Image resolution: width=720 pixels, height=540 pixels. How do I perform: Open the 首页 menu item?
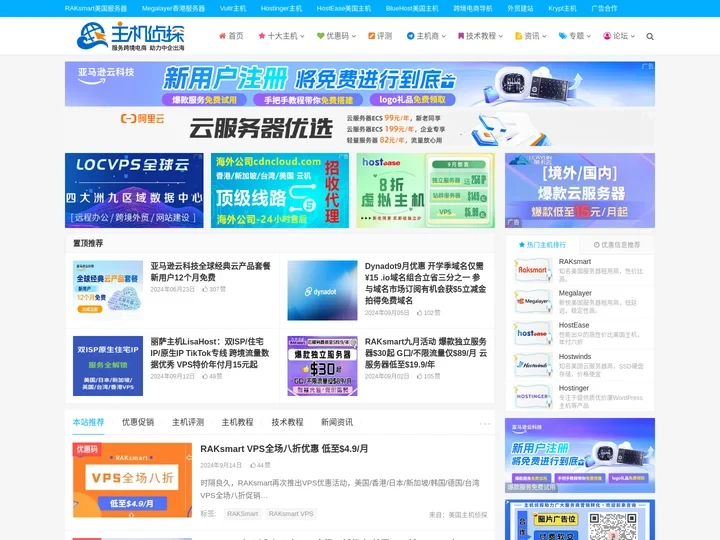pyautogui.click(x=231, y=36)
